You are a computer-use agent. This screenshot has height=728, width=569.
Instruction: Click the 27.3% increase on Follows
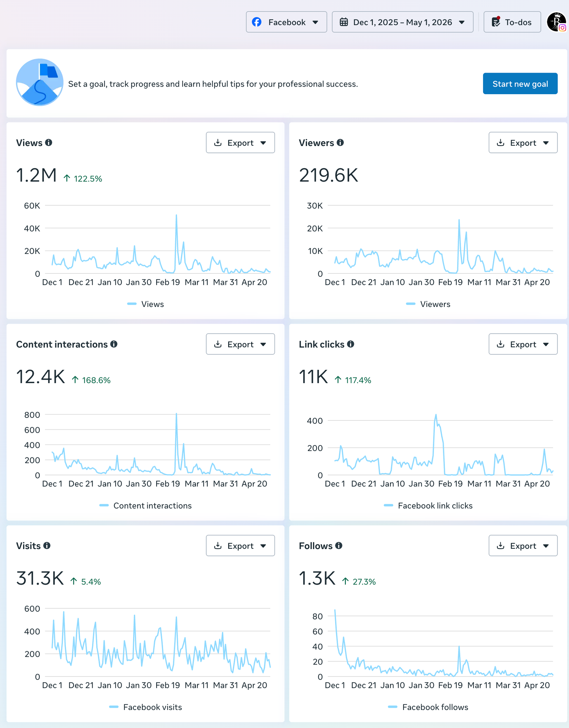[x=359, y=582]
